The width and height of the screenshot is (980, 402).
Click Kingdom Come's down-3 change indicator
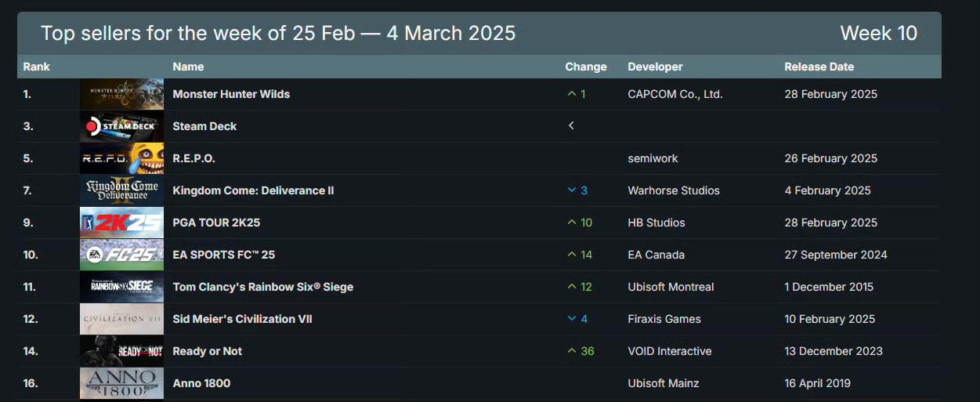(x=577, y=190)
